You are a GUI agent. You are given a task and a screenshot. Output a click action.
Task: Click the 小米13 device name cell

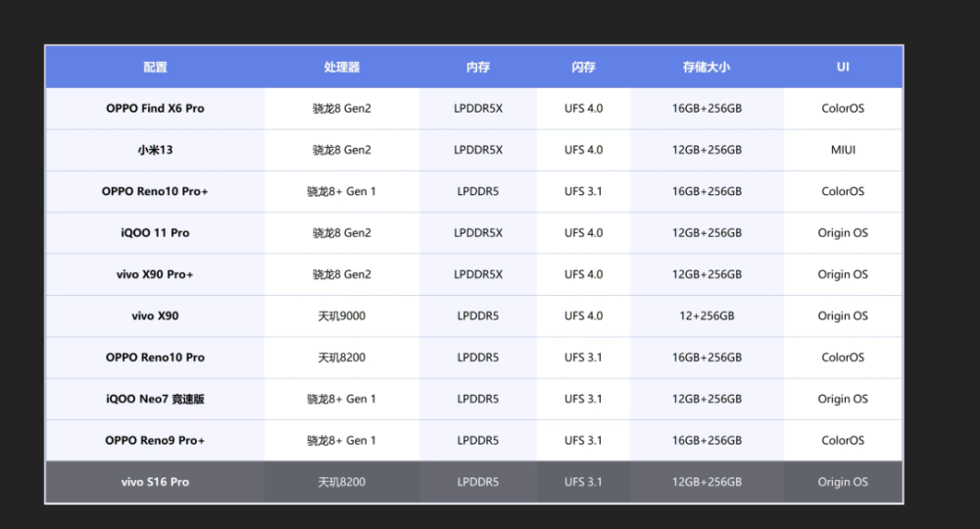155,150
